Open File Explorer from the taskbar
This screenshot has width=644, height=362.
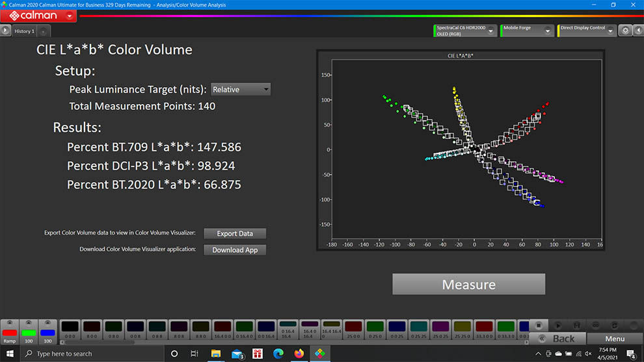point(215,354)
